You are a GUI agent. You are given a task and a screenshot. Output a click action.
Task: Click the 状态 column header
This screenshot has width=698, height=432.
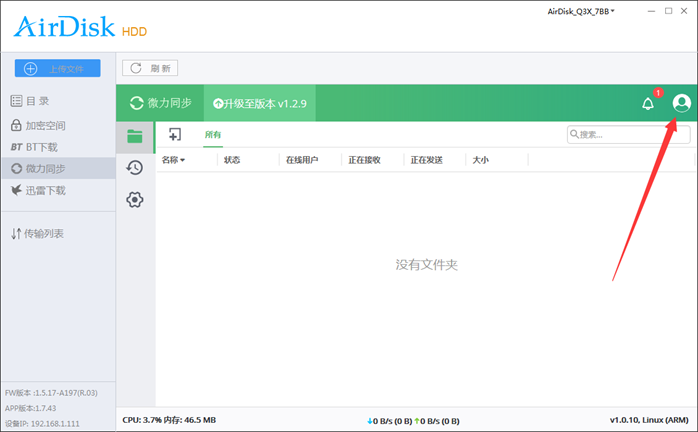(x=232, y=160)
